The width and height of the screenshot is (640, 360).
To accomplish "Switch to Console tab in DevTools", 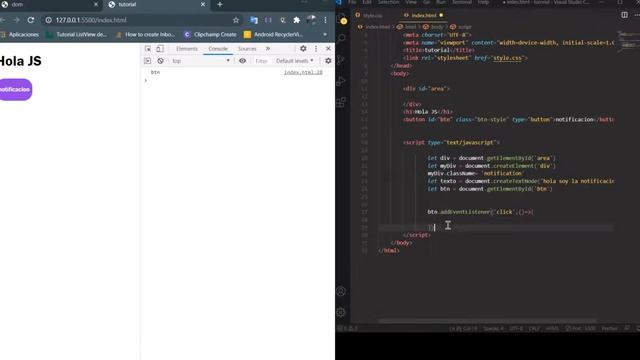I will (218, 49).
